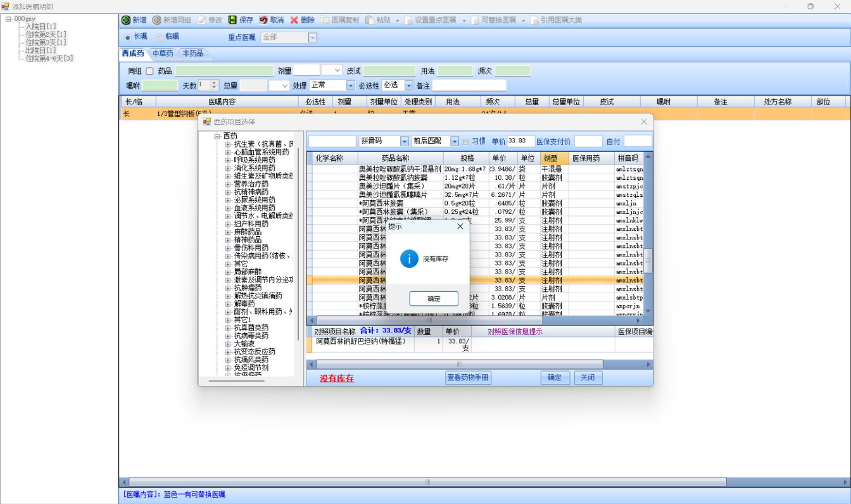This screenshot has height=504, width=851.
Task: Click the 修改 pencil icon
Action: pos(202,20)
